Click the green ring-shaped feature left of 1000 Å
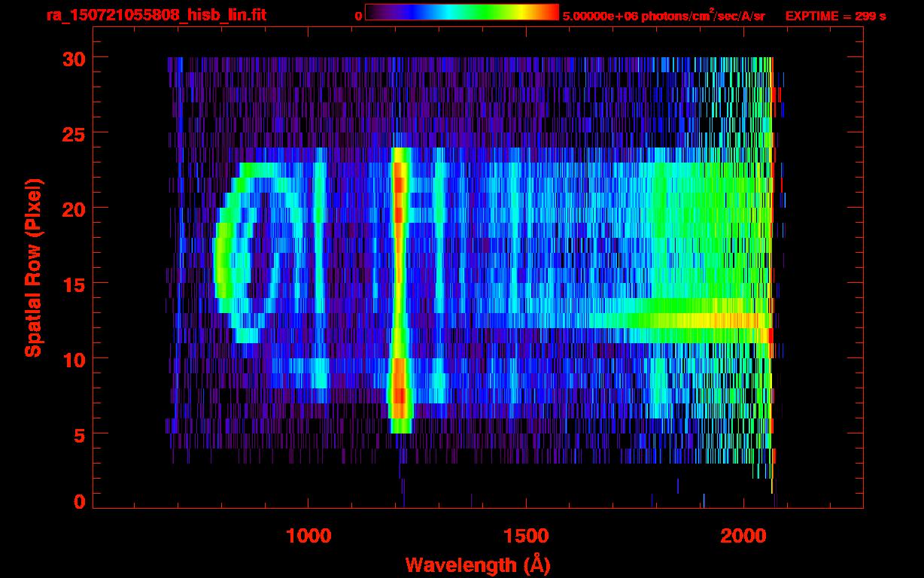 [x=223, y=248]
